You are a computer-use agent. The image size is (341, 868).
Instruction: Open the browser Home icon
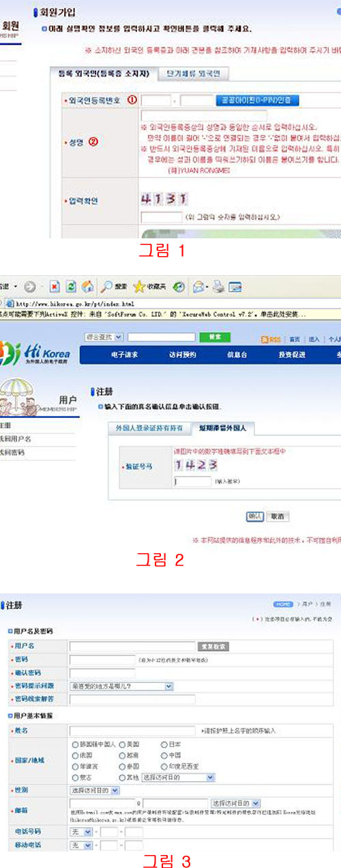tap(87, 287)
